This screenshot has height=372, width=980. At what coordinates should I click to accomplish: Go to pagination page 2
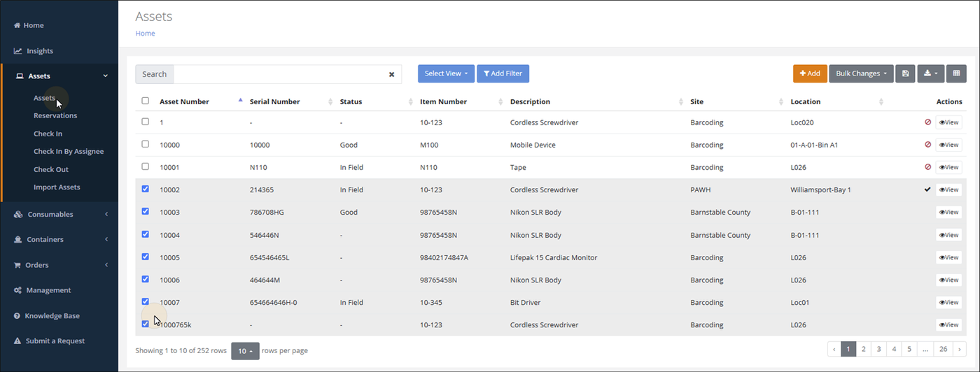pos(864,349)
